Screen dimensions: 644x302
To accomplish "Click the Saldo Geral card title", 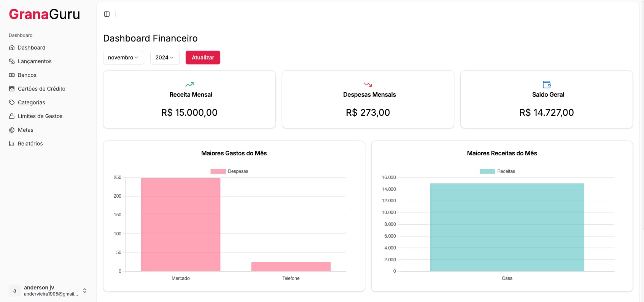I will click(x=548, y=94).
